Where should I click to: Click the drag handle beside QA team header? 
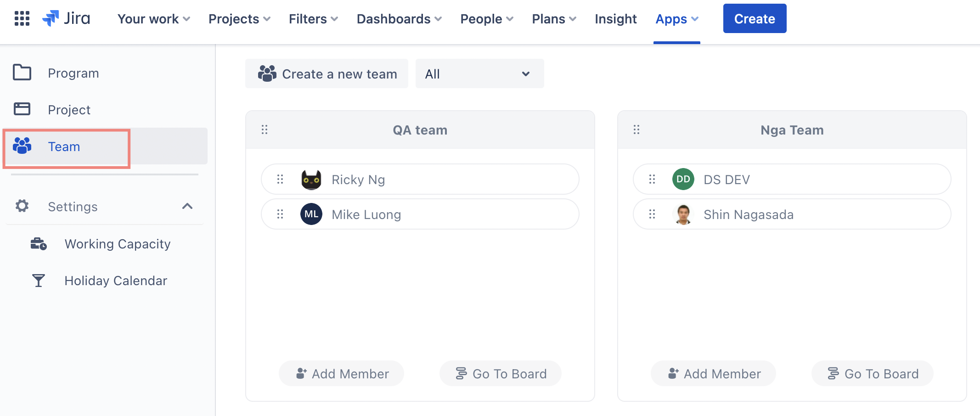[265, 130]
